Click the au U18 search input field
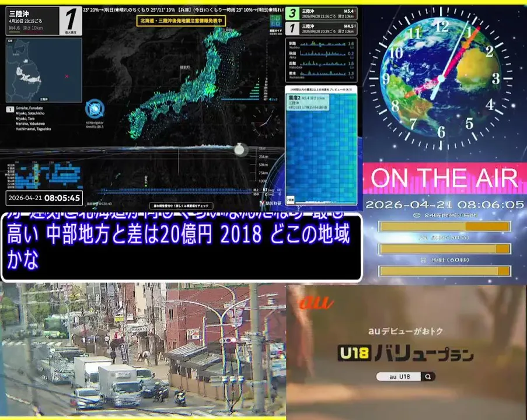 click(399, 377)
